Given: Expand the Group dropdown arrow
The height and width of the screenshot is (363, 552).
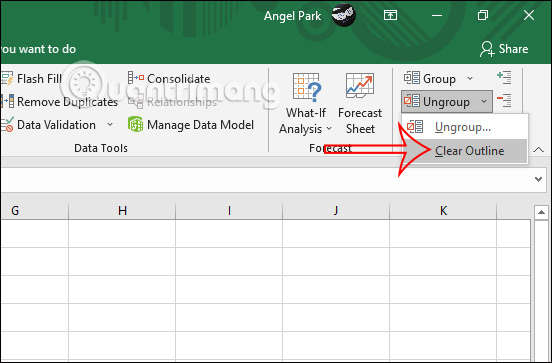Looking at the screenshot, I should (x=470, y=78).
